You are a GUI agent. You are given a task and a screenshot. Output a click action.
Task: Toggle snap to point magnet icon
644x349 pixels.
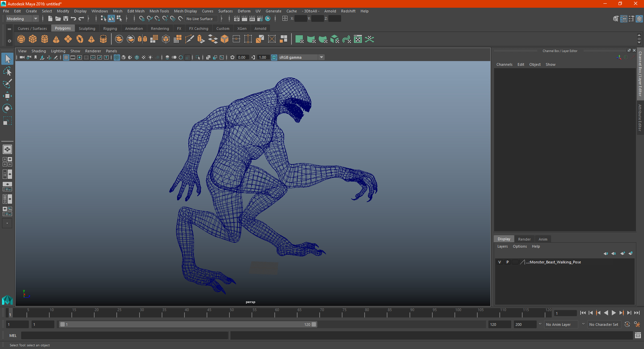pos(157,19)
